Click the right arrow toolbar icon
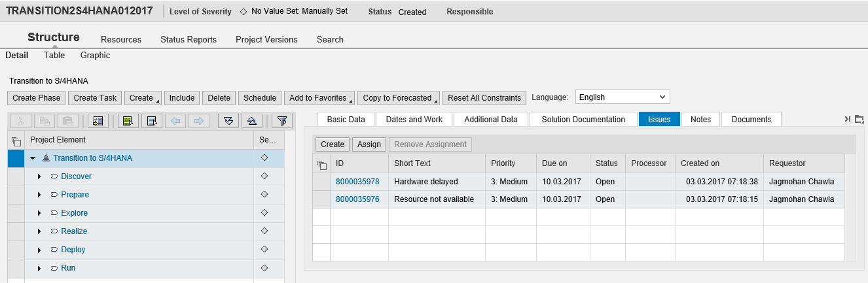 pos(199,121)
